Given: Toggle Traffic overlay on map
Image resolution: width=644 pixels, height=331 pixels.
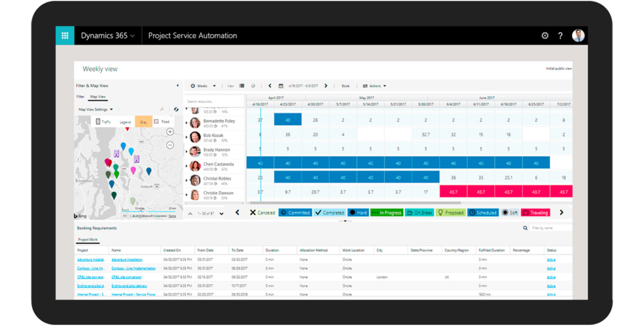Looking at the screenshot, I should pyautogui.click(x=103, y=121).
